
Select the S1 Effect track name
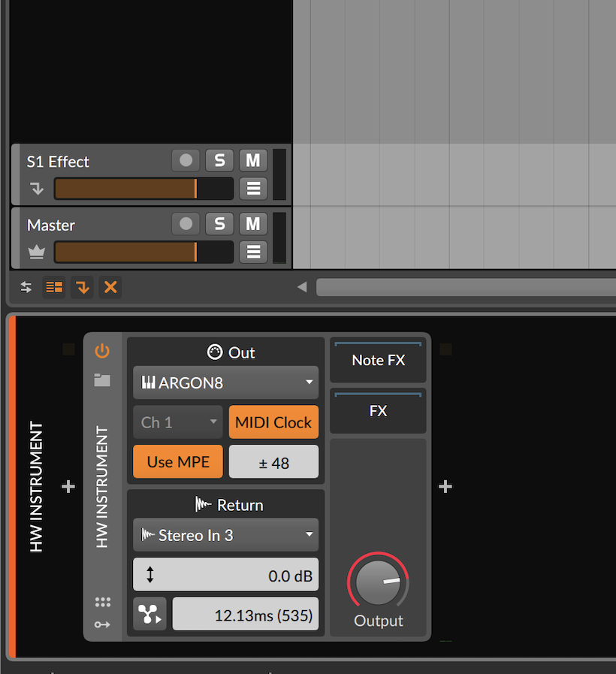[58, 162]
